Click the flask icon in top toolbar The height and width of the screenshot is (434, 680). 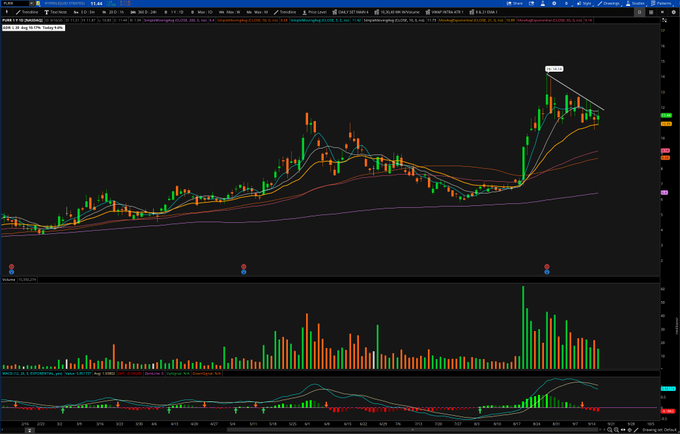coord(543,3)
